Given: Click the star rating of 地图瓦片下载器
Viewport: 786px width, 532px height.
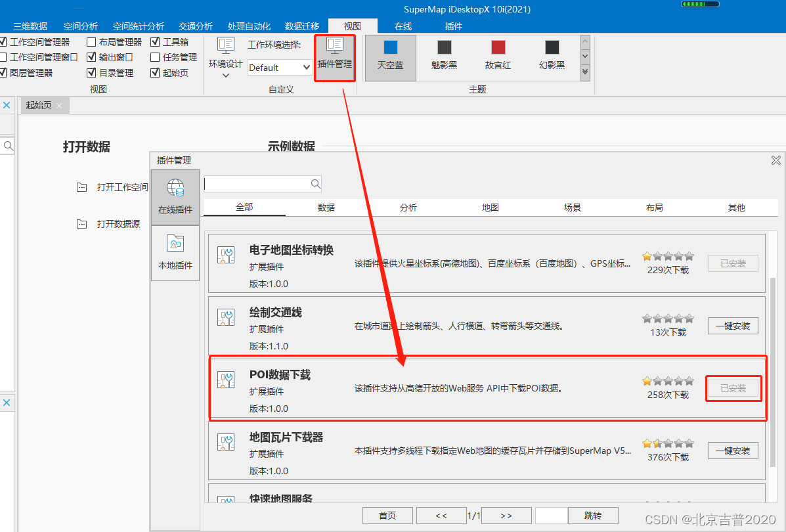Looking at the screenshot, I should [x=668, y=443].
